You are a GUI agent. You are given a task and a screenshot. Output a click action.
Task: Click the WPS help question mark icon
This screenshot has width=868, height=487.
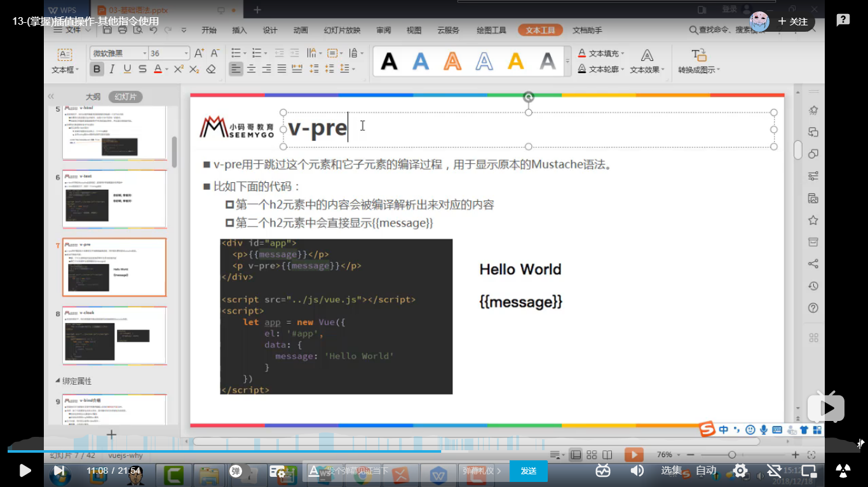point(813,308)
